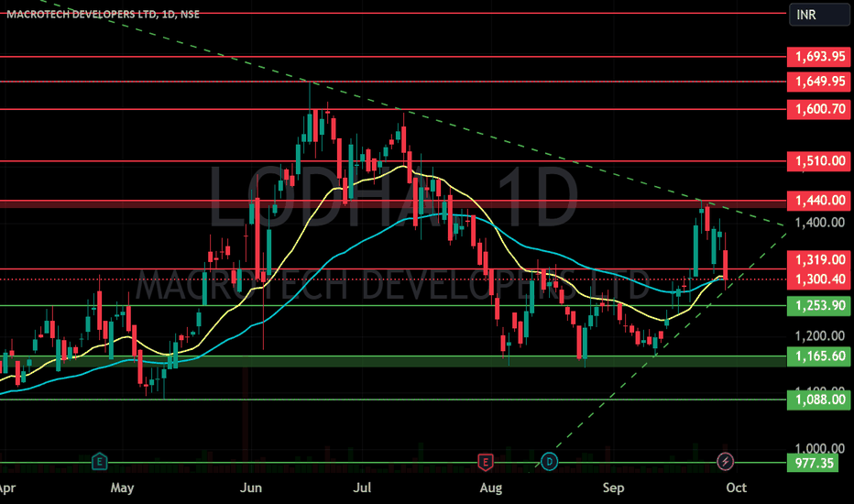Click the Oct label on time axis
854x504 pixels.
[x=737, y=488]
